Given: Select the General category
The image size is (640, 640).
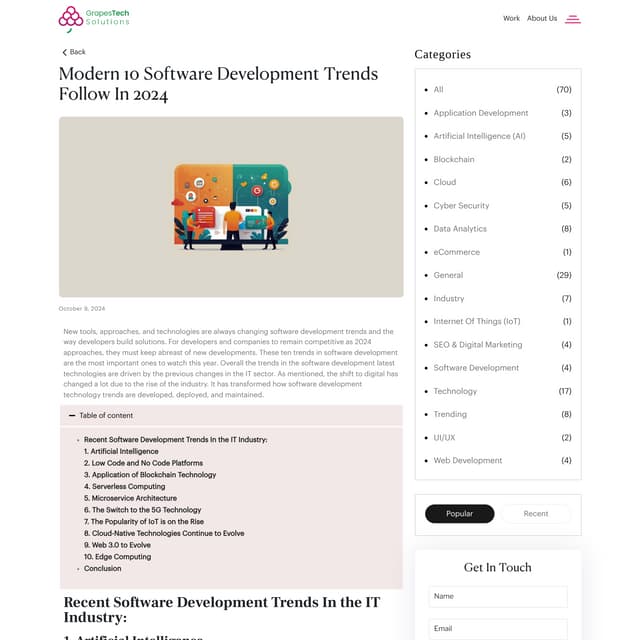Looking at the screenshot, I should (x=448, y=276).
